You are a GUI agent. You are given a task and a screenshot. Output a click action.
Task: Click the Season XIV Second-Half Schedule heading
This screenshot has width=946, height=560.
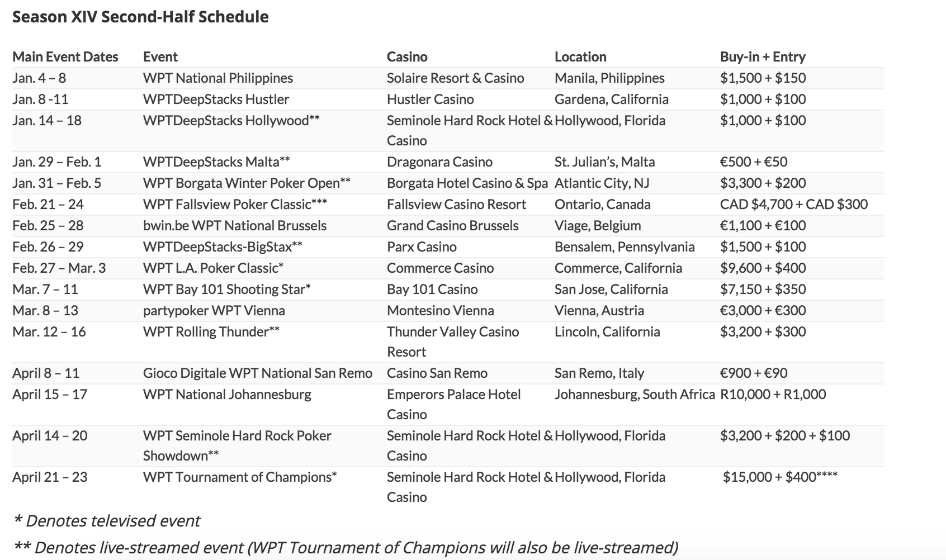[x=140, y=17]
